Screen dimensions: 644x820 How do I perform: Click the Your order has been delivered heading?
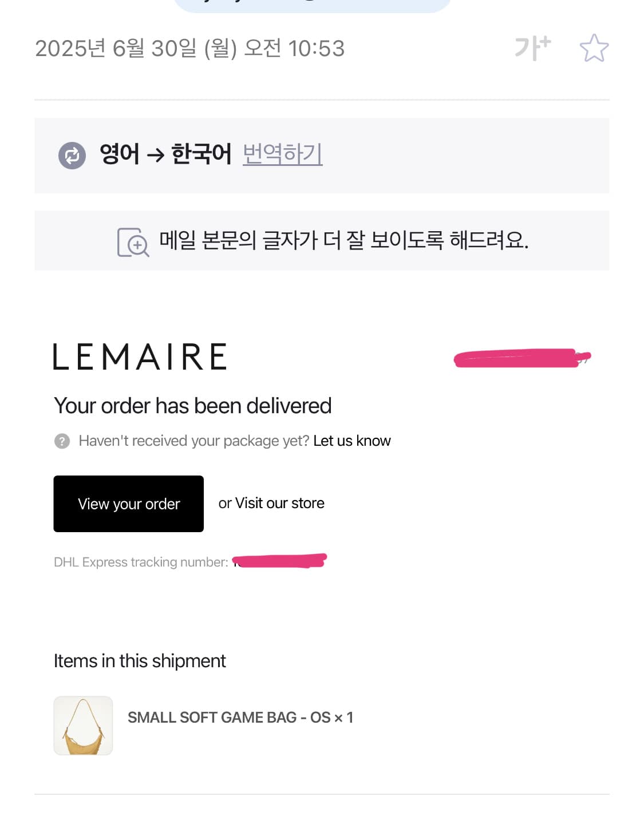click(x=193, y=406)
